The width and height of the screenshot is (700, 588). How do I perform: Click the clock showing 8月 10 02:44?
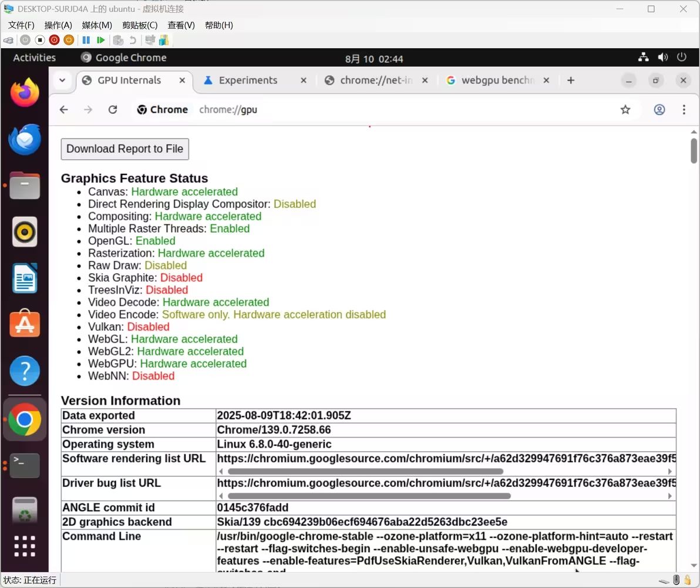(374, 59)
